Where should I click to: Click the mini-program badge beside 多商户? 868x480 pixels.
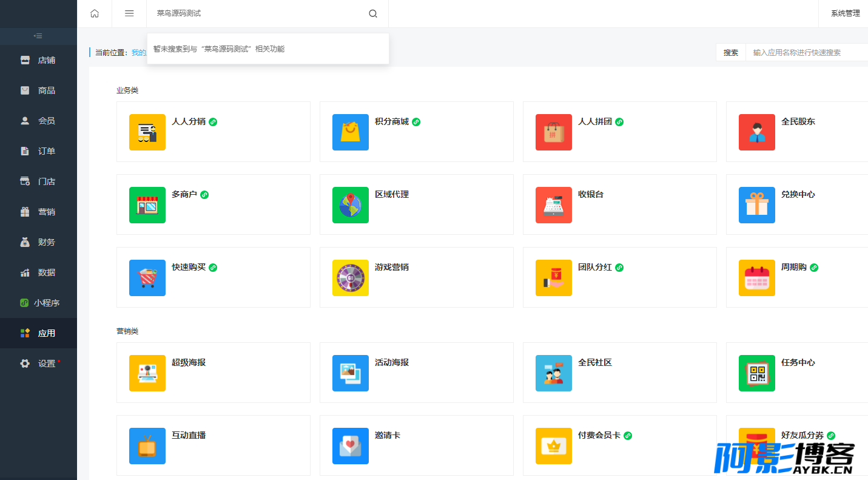204,195
